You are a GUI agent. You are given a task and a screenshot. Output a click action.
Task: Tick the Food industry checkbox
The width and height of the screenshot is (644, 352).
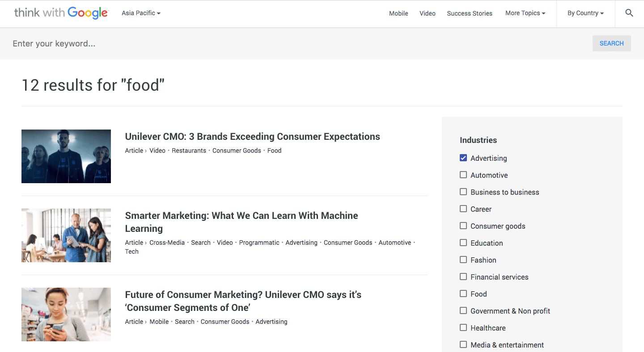click(463, 294)
